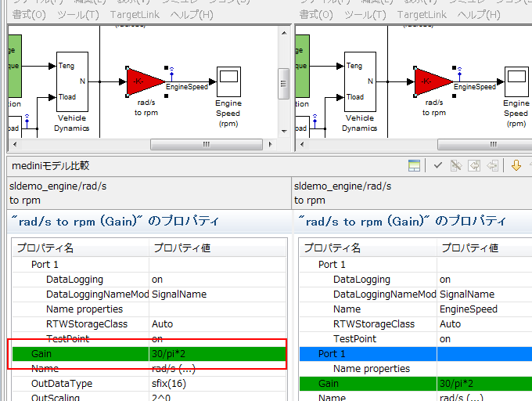
Task: Open the TargetLink menu in right window
Action: coord(422,14)
